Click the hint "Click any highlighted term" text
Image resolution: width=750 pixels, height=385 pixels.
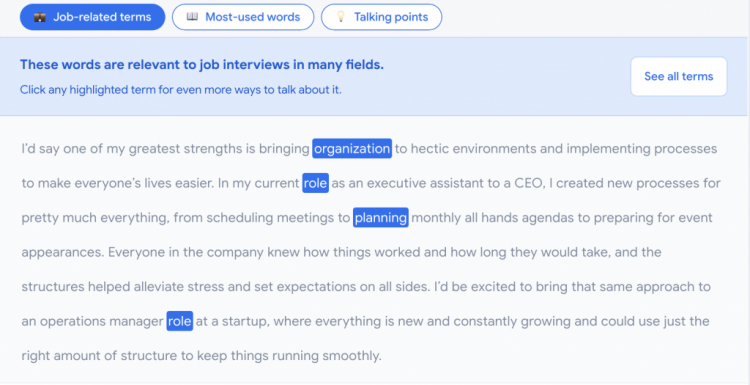coord(181,89)
